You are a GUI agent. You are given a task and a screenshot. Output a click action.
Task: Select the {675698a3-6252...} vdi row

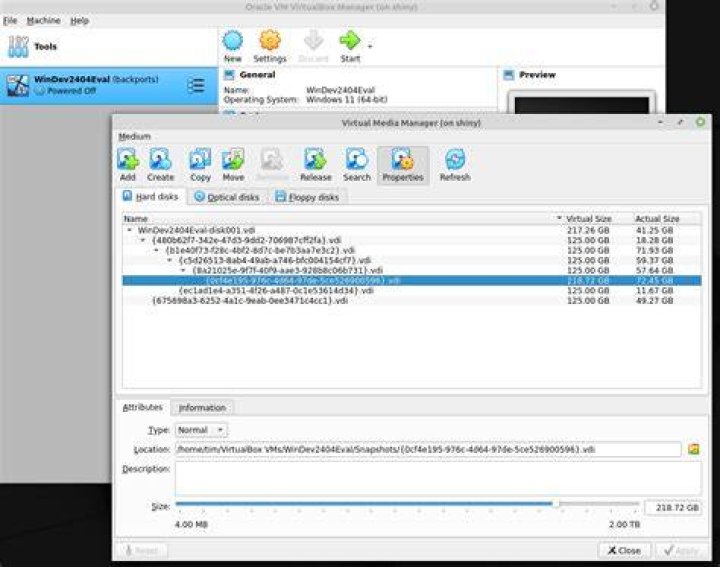click(x=412, y=301)
